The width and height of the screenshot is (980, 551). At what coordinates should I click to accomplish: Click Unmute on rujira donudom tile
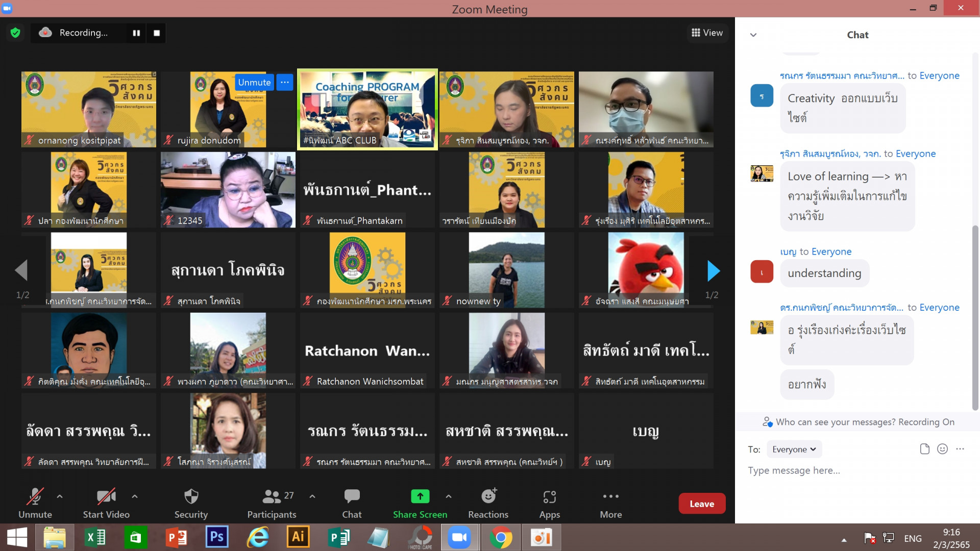[254, 82]
